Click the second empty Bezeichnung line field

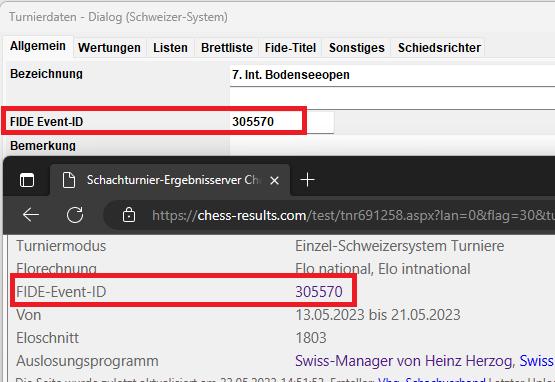[392, 98]
